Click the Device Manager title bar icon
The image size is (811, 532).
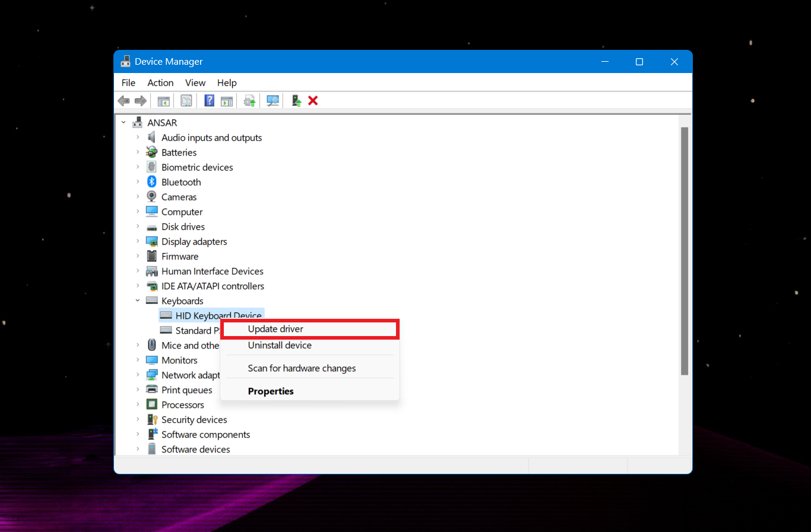coord(126,61)
